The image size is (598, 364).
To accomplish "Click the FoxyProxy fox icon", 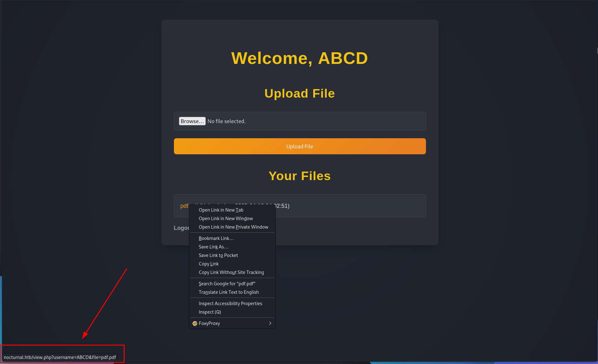I will tap(195, 323).
